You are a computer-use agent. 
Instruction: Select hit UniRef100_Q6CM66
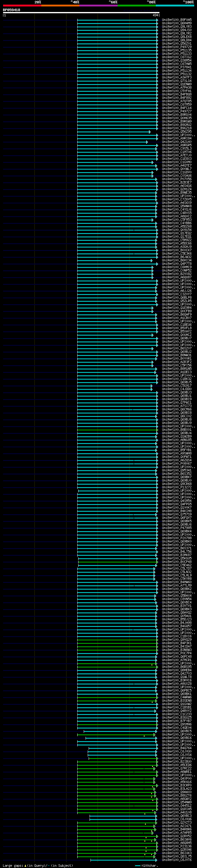click(x=176, y=410)
